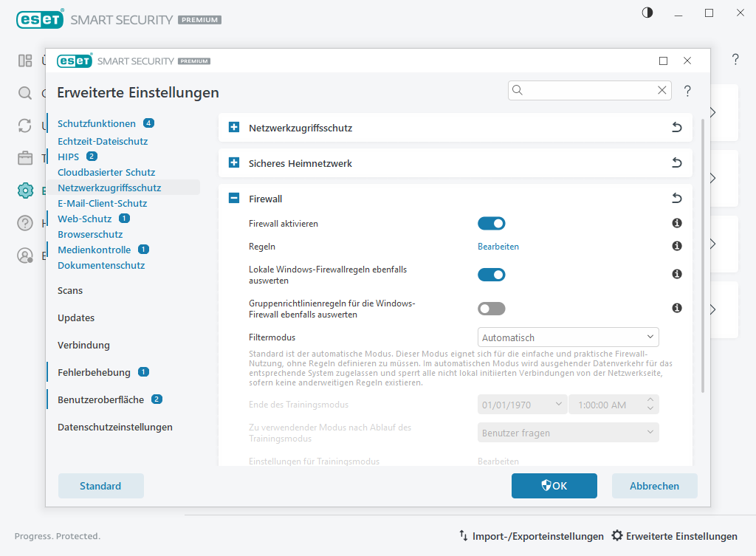Viewport: 756px width, 556px height.
Task: Click revert arrow for Sicheres Heimnetzwerk section
Action: pos(676,163)
